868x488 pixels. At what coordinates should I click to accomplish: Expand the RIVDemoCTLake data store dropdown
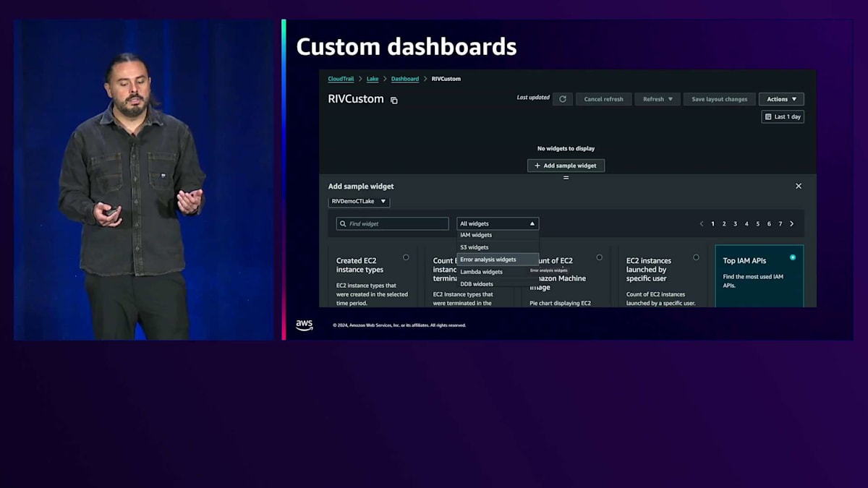click(359, 202)
